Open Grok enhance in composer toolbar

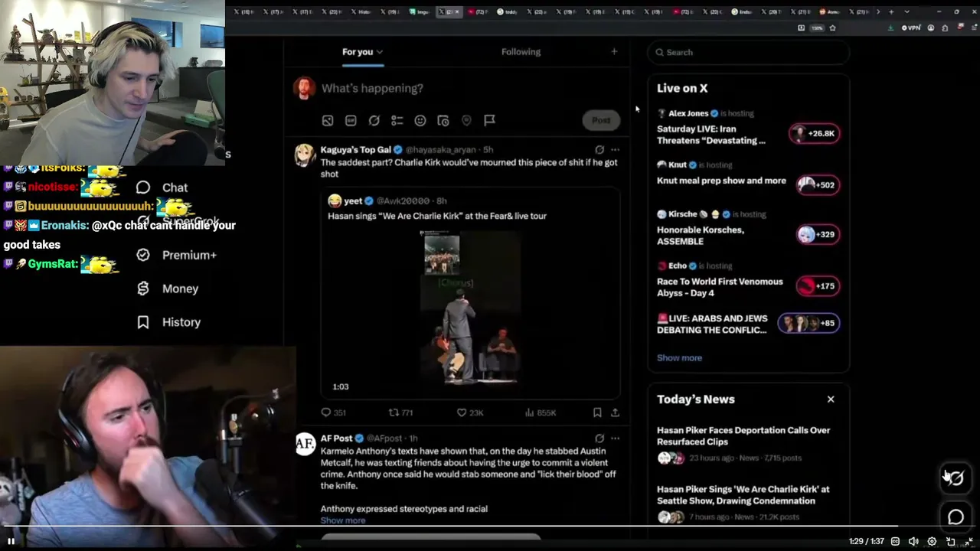[x=374, y=120]
